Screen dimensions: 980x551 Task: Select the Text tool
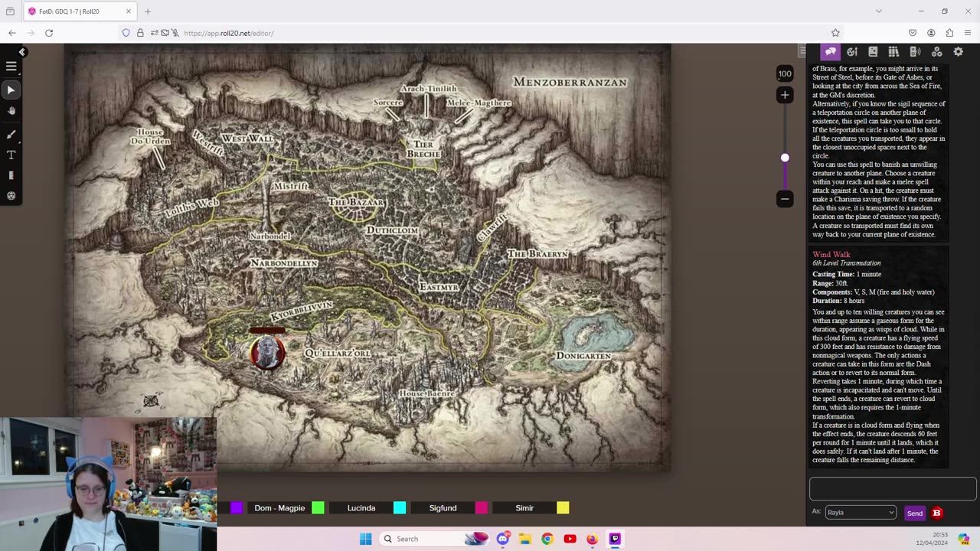tap(11, 155)
